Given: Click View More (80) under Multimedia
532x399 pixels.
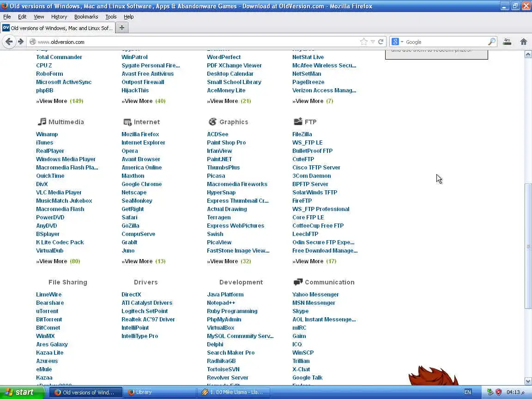Looking at the screenshot, I should point(58,261).
